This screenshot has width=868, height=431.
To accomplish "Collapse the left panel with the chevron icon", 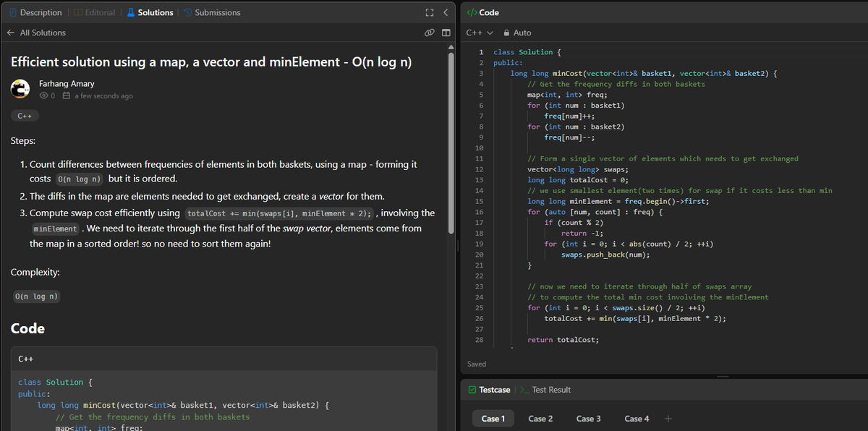I will click(446, 12).
